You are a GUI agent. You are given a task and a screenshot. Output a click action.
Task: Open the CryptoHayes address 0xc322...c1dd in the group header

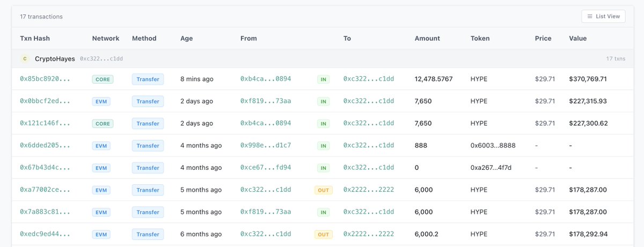click(x=101, y=58)
